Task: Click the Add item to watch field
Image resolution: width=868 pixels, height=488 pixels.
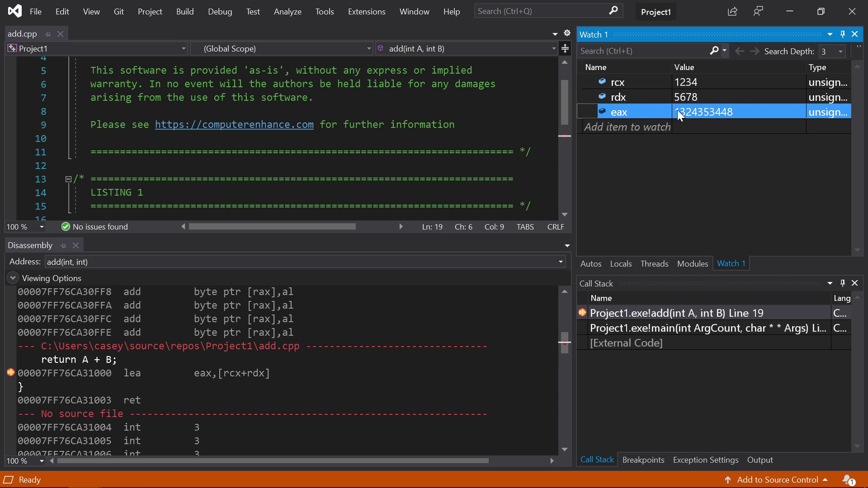Action: pos(627,127)
